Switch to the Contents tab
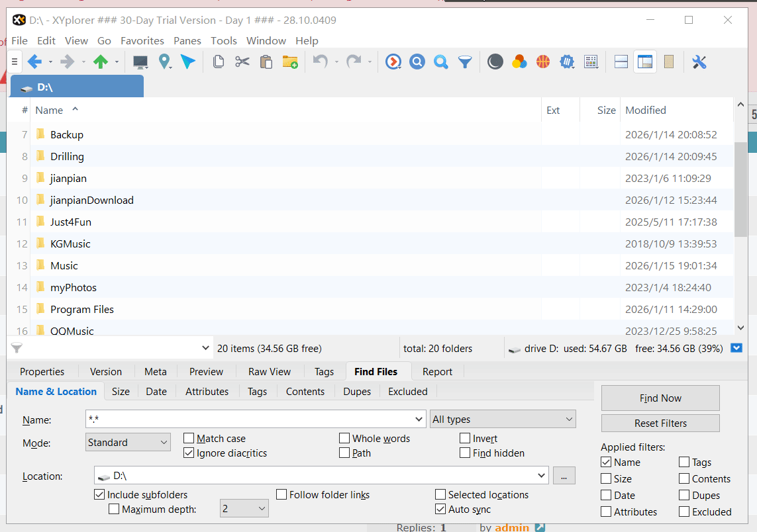Screen dimensions: 757x532 point(305,392)
